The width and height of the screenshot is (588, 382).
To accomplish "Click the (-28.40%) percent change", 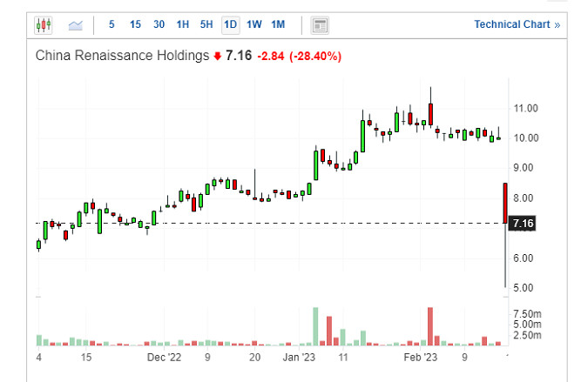I will click(315, 57).
